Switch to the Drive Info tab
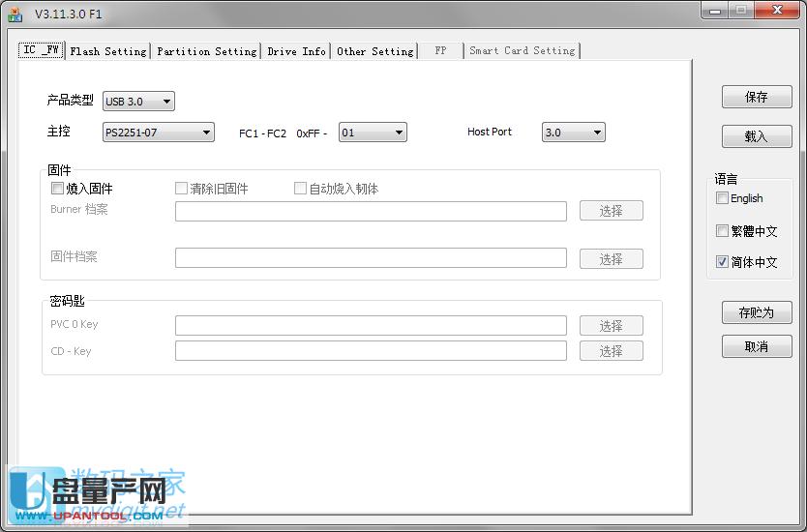Screen dimensions: 807x532 [296, 51]
